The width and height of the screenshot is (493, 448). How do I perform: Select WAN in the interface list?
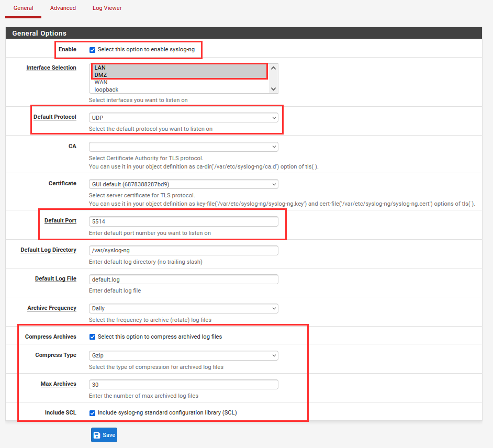(102, 82)
